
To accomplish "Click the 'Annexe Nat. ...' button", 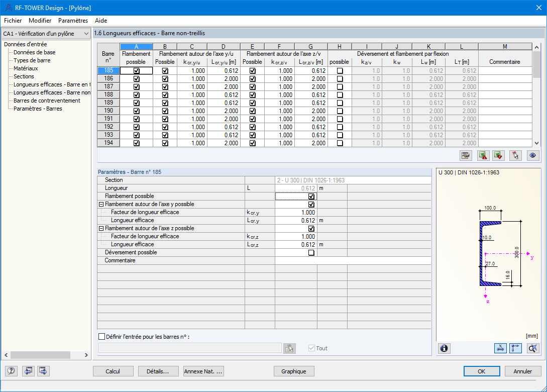I will [203, 371].
